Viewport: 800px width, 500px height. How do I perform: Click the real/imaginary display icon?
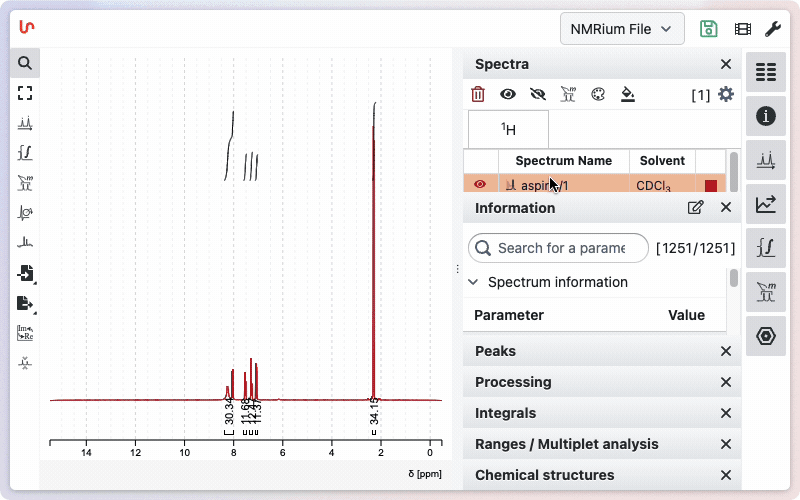point(25,333)
